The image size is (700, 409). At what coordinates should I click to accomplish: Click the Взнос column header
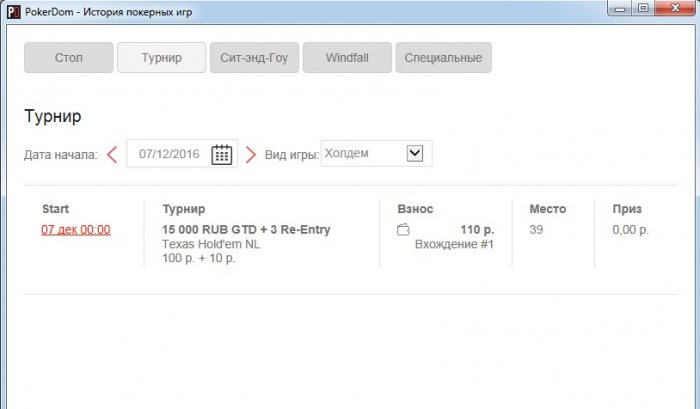click(415, 209)
